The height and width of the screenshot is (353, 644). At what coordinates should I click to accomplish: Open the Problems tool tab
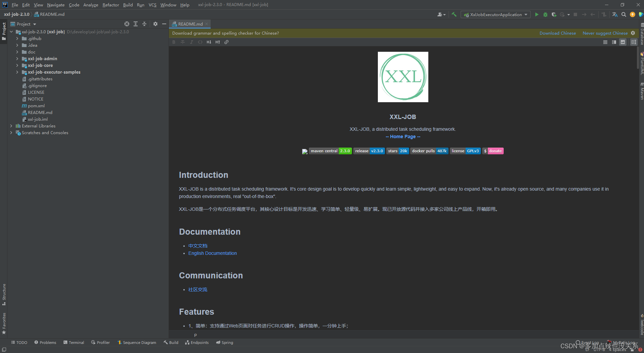coord(45,342)
